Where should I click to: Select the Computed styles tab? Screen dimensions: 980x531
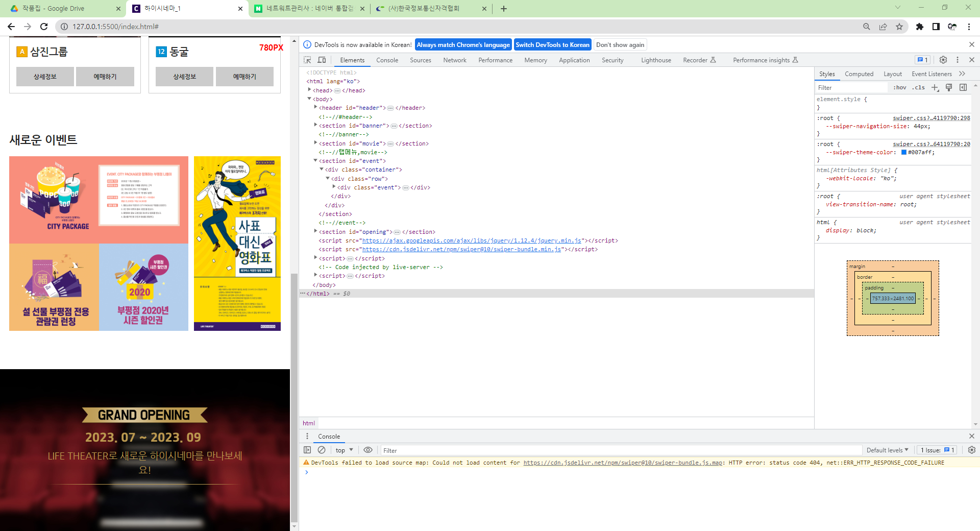click(x=859, y=74)
